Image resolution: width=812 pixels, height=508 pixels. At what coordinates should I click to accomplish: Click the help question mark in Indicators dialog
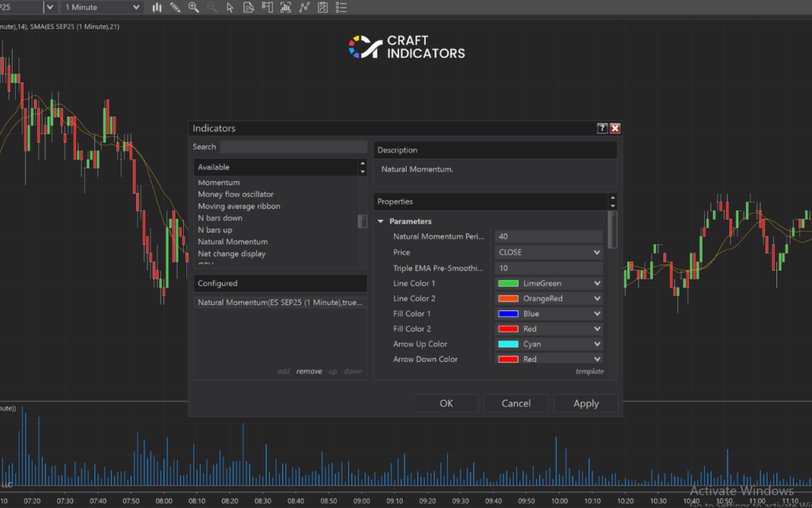coord(602,128)
